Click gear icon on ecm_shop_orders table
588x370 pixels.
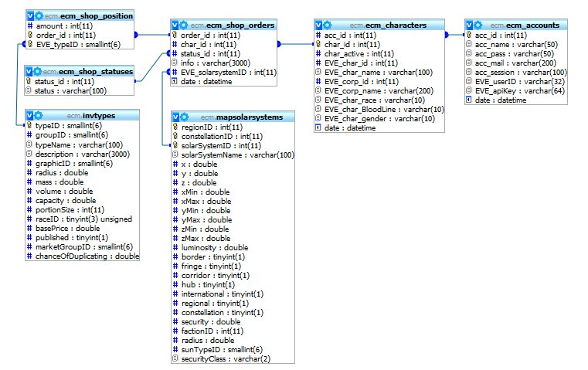coord(183,25)
